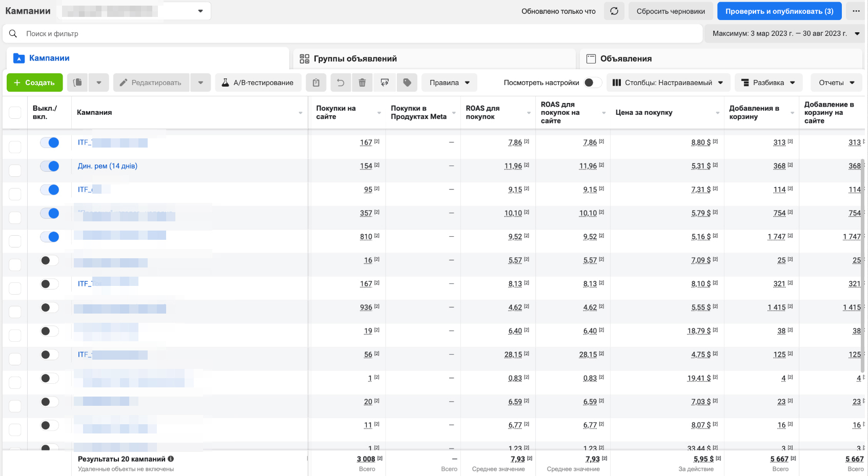Click the refresh data icon
868x476 pixels.
[614, 11]
